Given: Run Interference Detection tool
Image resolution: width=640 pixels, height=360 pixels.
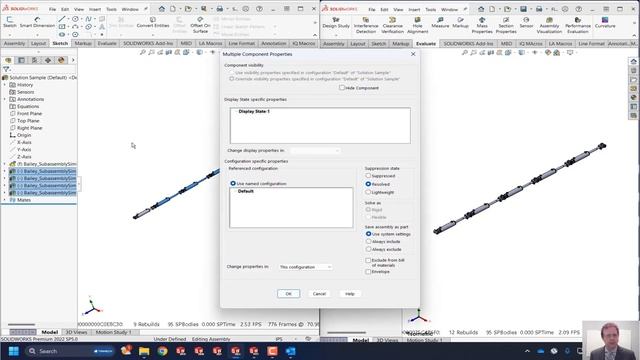Looking at the screenshot, I should pyautogui.click(x=366, y=25).
